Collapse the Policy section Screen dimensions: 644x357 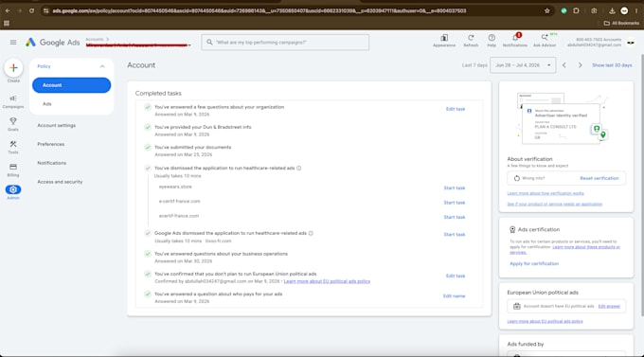click(x=102, y=66)
